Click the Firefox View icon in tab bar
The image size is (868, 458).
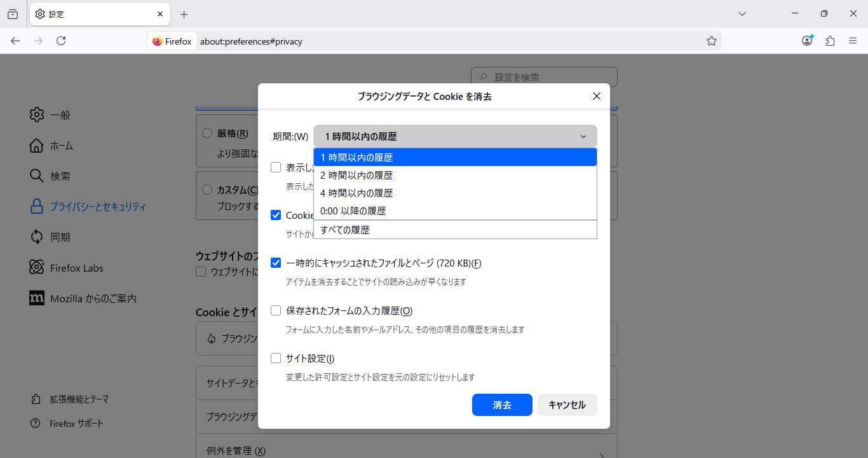pyautogui.click(x=13, y=14)
